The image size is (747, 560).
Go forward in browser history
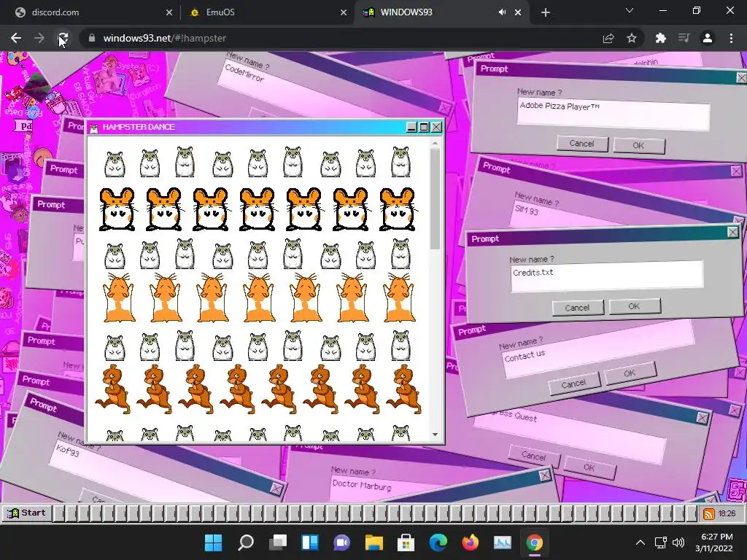pos(39,38)
